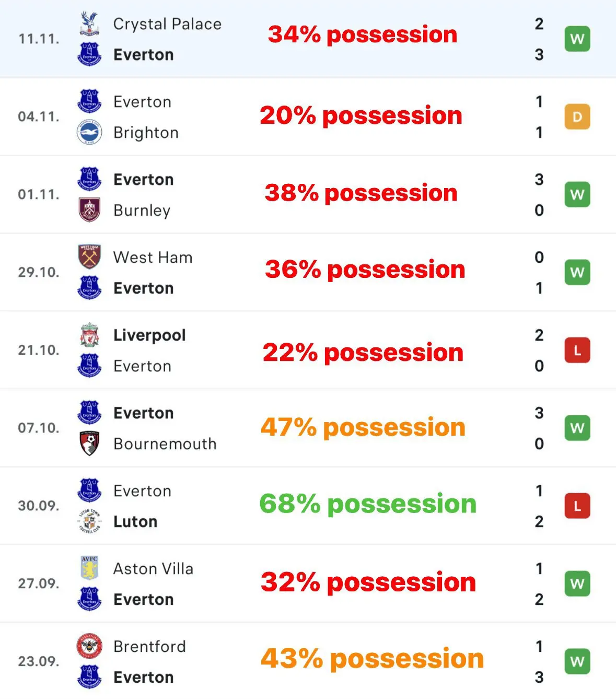Click the red L badge for the Luton match
The image size is (616, 699).
point(577,506)
